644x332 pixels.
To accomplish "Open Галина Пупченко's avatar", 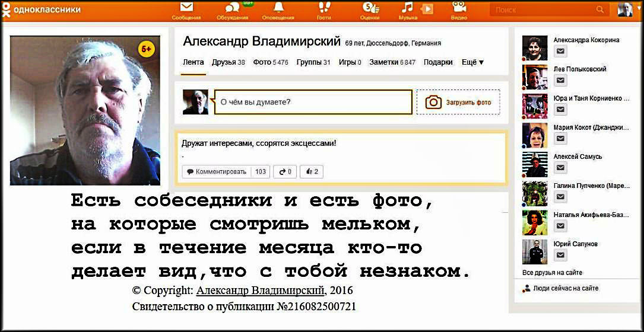I will click(535, 194).
